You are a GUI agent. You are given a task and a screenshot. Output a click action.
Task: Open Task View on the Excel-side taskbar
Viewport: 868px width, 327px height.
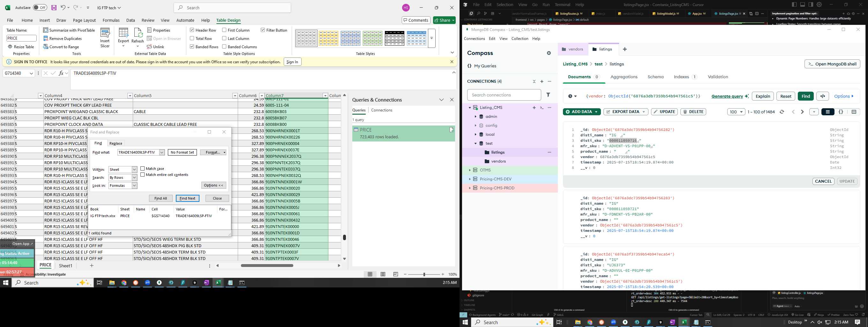99,283
